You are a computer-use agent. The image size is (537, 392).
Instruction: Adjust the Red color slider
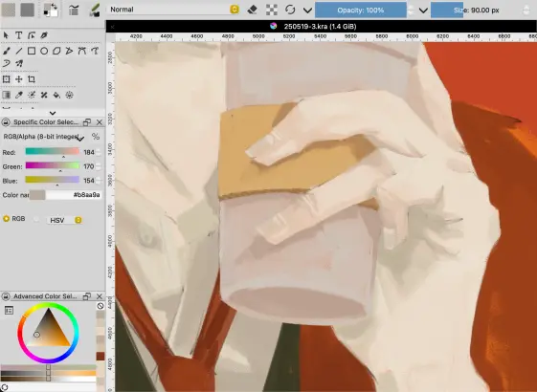pos(52,151)
